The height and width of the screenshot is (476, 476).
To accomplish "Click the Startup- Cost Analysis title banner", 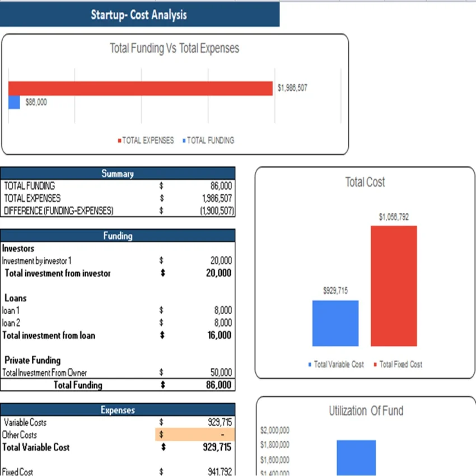I will (x=138, y=15).
